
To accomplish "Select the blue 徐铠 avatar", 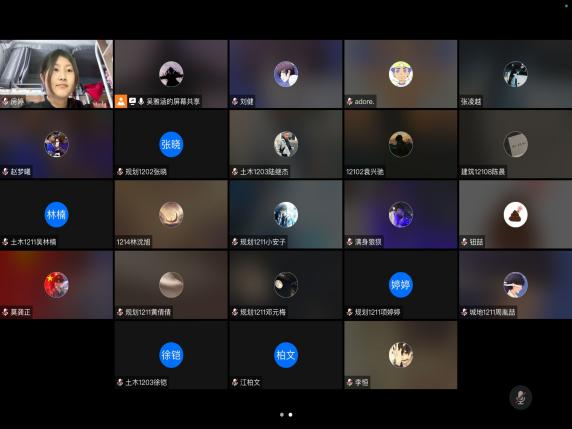I will click(x=171, y=355).
